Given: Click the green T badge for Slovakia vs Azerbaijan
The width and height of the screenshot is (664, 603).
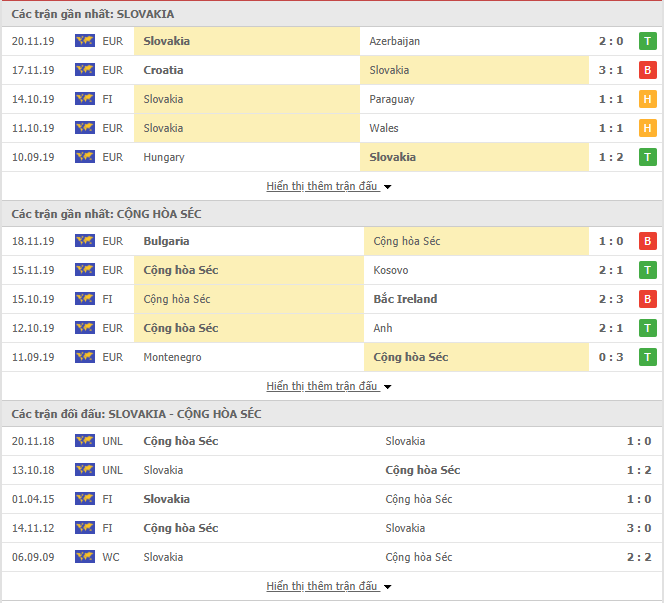Looking at the screenshot, I should (x=647, y=41).
